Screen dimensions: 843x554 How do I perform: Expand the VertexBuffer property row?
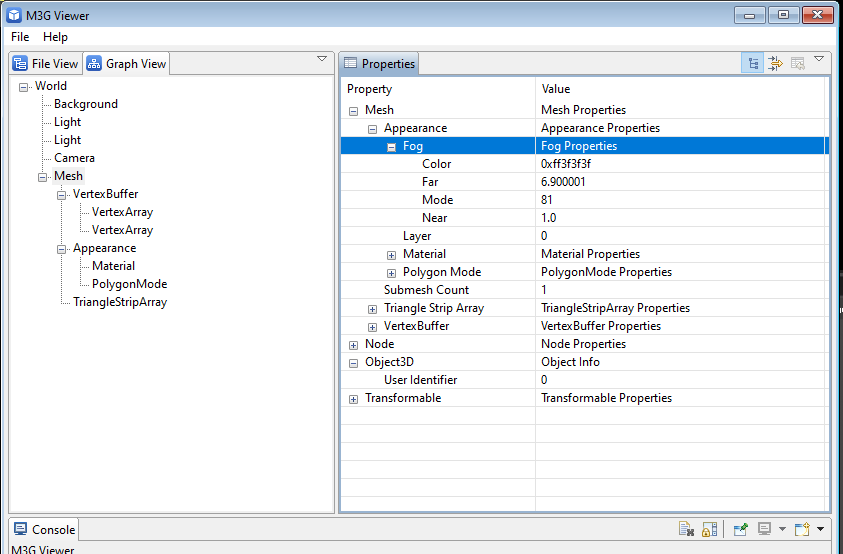point(372,327)
